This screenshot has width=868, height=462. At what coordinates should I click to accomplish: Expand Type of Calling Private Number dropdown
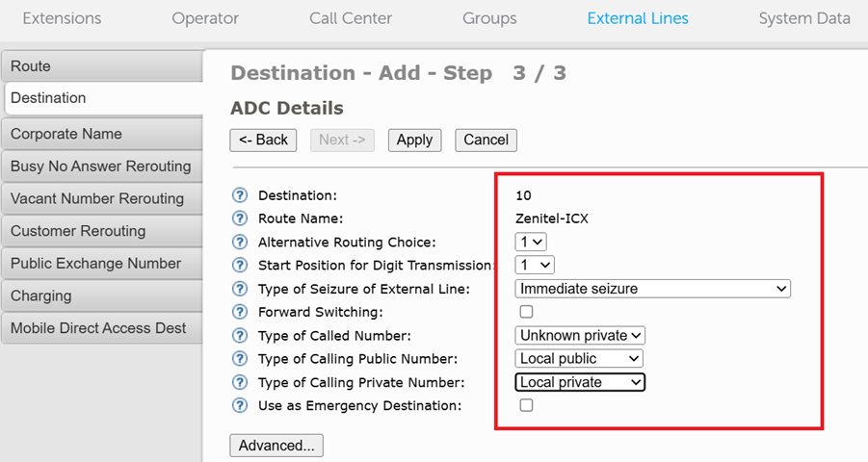[x=580, y=382]
